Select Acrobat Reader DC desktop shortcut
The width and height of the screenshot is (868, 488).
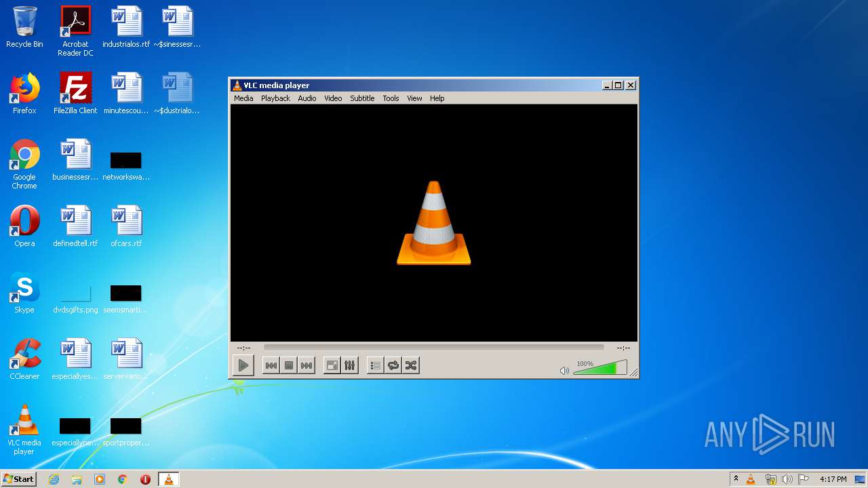75,31
